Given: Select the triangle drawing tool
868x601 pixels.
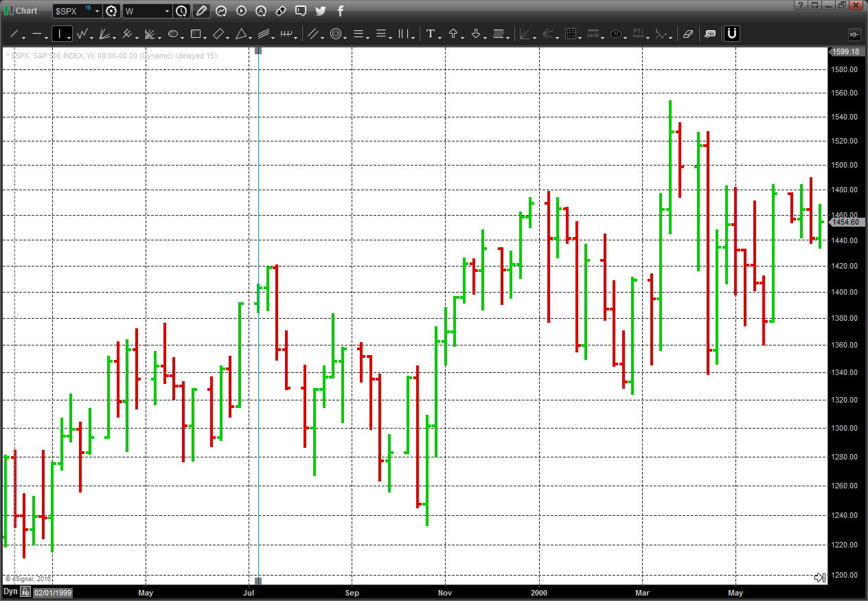Looking at the screenshot, I should pyautogui.click(x=241, y=34).
